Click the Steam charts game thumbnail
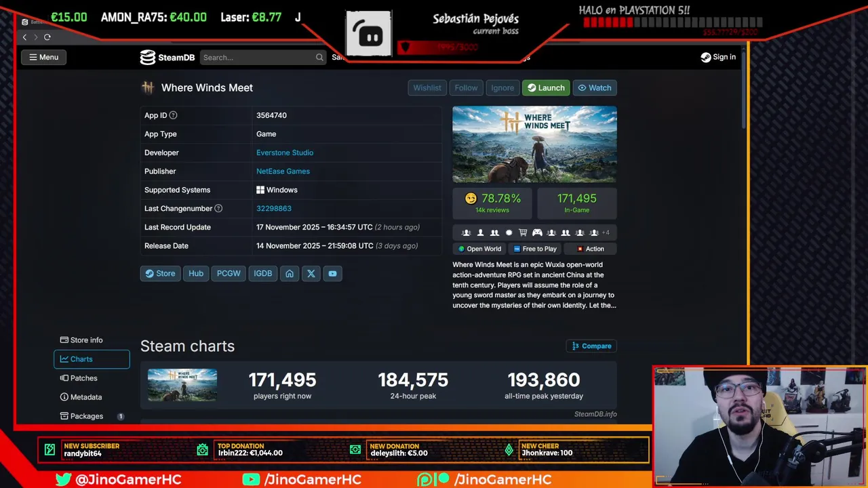 coord(182,385)
